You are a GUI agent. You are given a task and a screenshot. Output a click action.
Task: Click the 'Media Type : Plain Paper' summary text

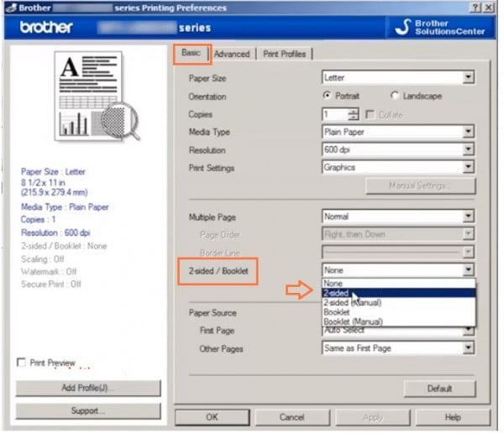[x=65, y=206]
